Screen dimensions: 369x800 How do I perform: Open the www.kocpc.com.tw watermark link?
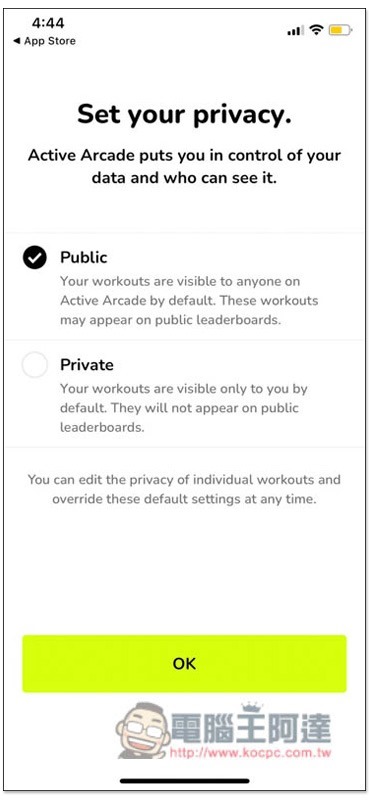click(x=251, y=753)
